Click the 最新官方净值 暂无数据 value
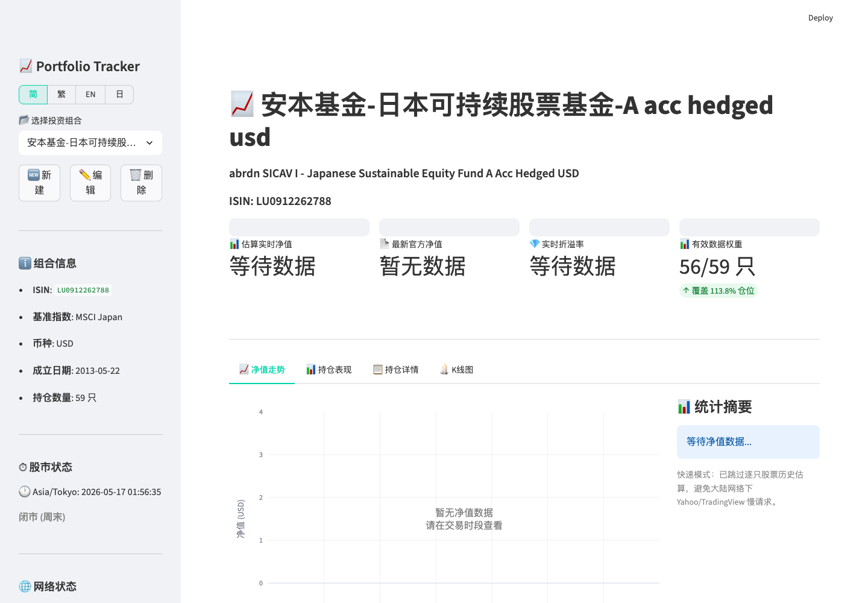Viewport: 868px width, 603px height. [x=423, y=266]
